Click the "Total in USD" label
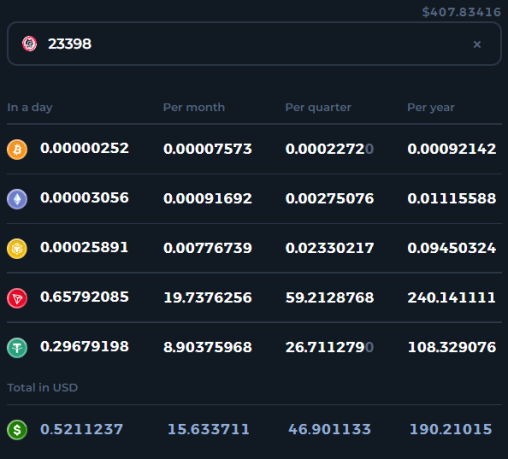This screenshot has height=459, width=508. pos(42,388)
